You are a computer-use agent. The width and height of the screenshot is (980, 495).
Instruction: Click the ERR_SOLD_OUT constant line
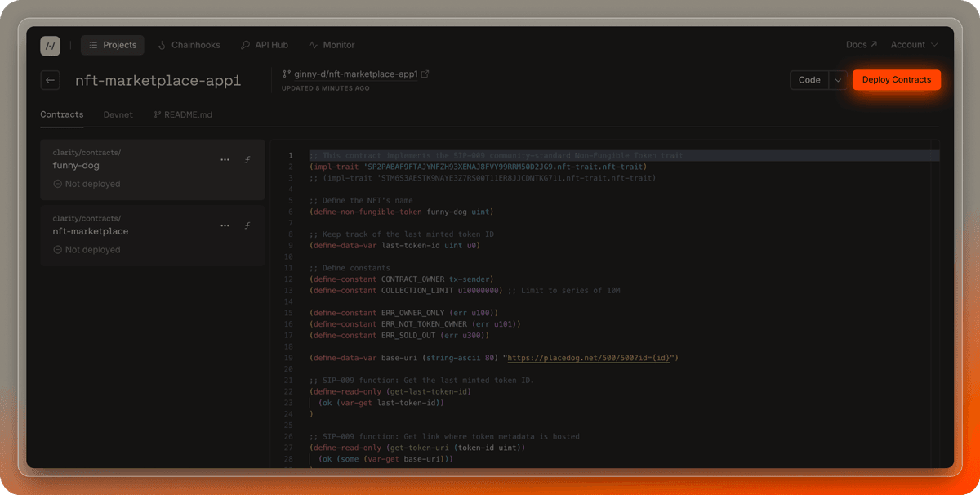tap(399, 335)
